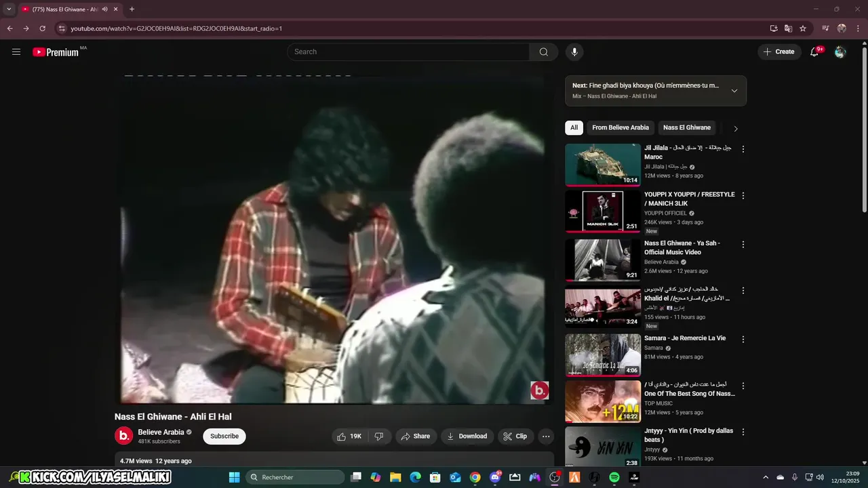Viewport: 868px width, 488px height.
Task: Bookmark this page with star icon
Action: click(x=803, y=28)
